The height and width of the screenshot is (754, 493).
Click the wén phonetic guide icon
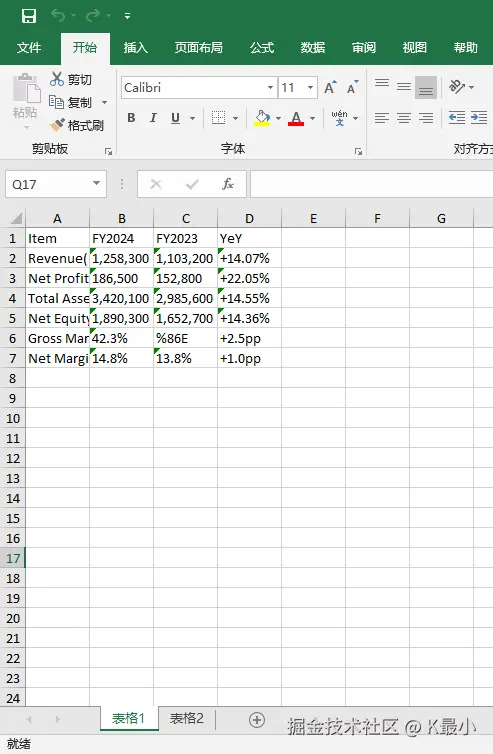[x=340, y=118]
